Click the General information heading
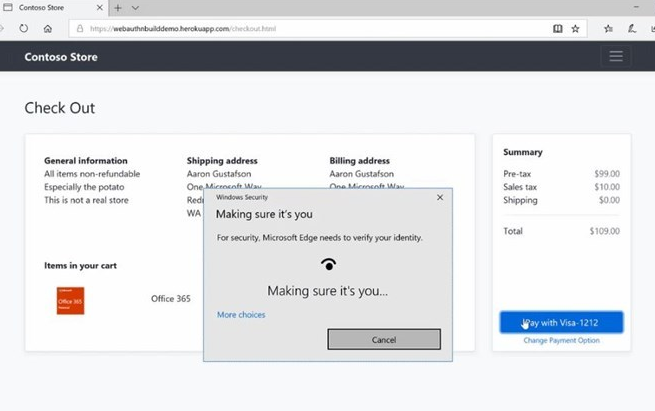 click(x=86, y=161)
